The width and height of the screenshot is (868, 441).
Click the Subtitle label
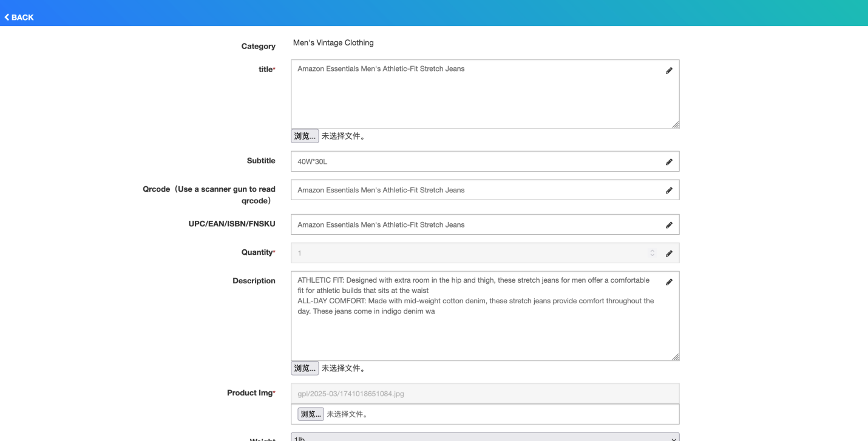[261, 161]
